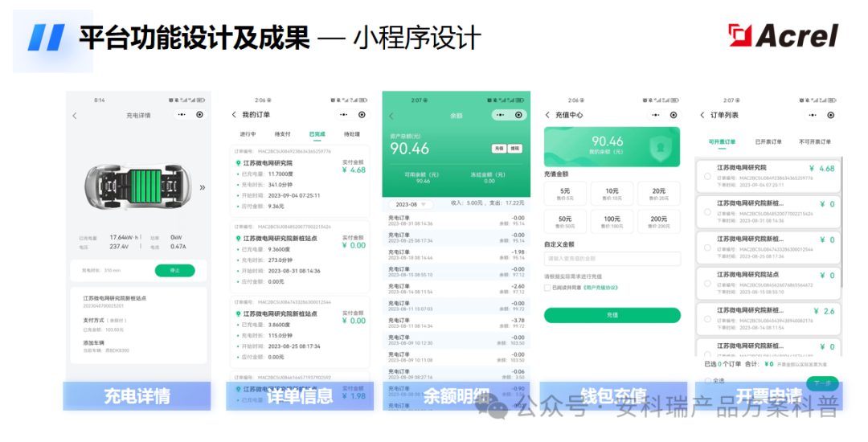Open three-dot menu on 订单列表 screen
The width and height of the screenshot is (868, 442).
pos(813,115)
